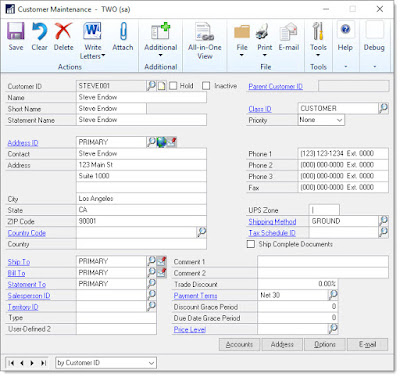This screenshot has height=377, width=400.
Task: Open the Print menu
Action: click(264, 40)
